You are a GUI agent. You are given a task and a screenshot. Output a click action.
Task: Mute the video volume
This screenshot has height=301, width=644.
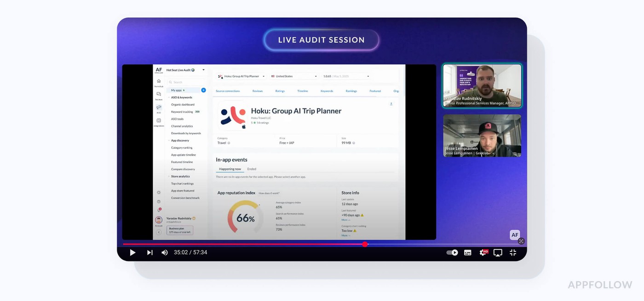point(164,252)
